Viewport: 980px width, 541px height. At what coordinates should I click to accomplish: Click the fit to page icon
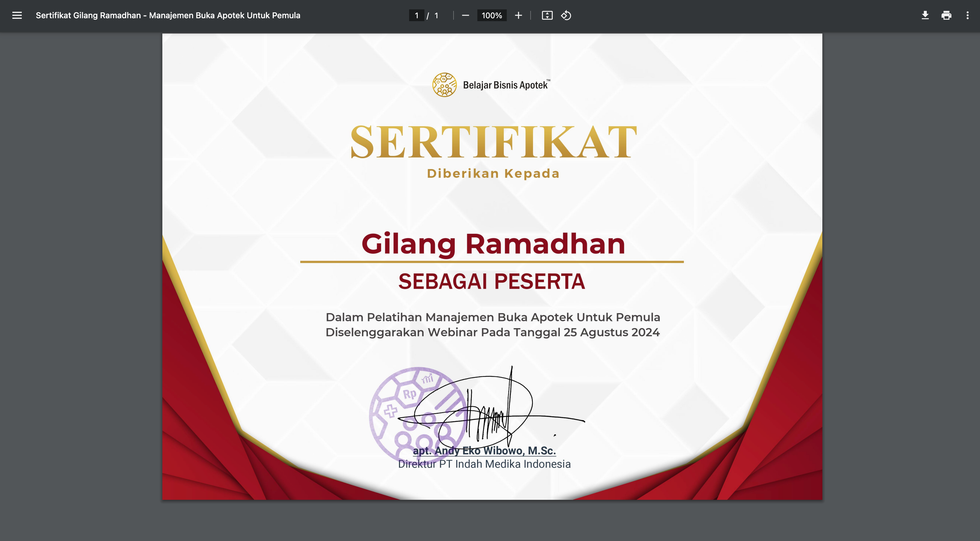(547, 16)
